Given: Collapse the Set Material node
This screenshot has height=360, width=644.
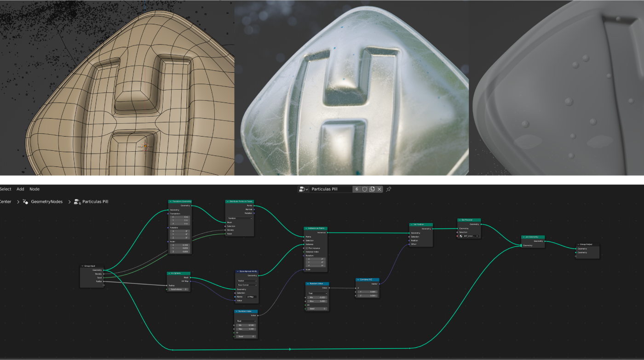Looking at the screenshot, I should (x=460, y=220).
